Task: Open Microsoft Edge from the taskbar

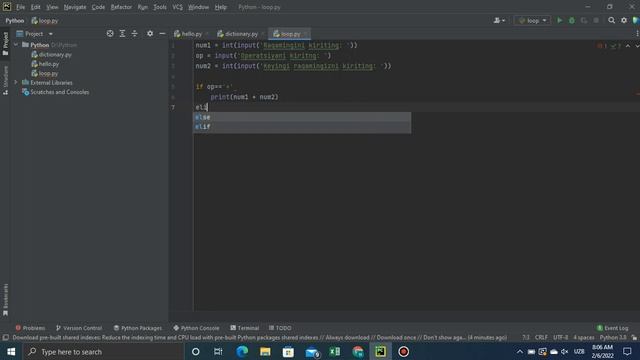Action: (x=242, y=351)
